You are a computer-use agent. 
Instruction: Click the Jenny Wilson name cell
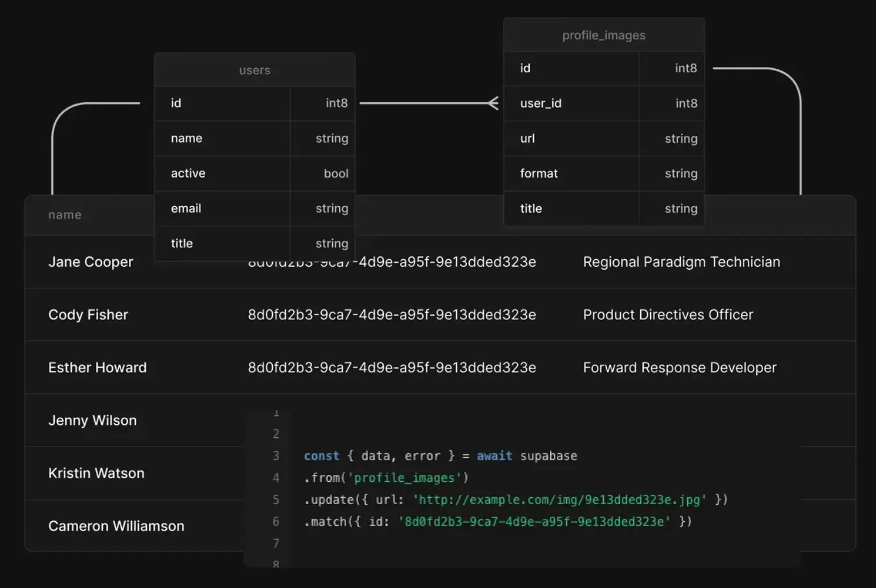click(92, 420)
